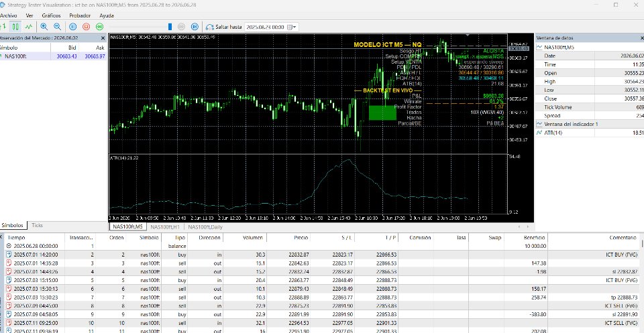
Task: Click sell deal icon at 2025.07.03 15:30:23
Action: click(9, 297)
